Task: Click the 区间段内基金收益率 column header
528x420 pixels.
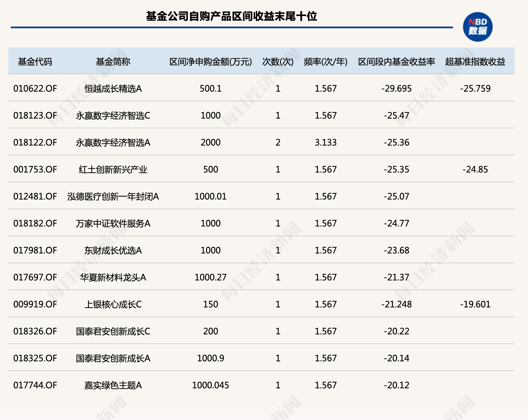Action: pos(396,62)
